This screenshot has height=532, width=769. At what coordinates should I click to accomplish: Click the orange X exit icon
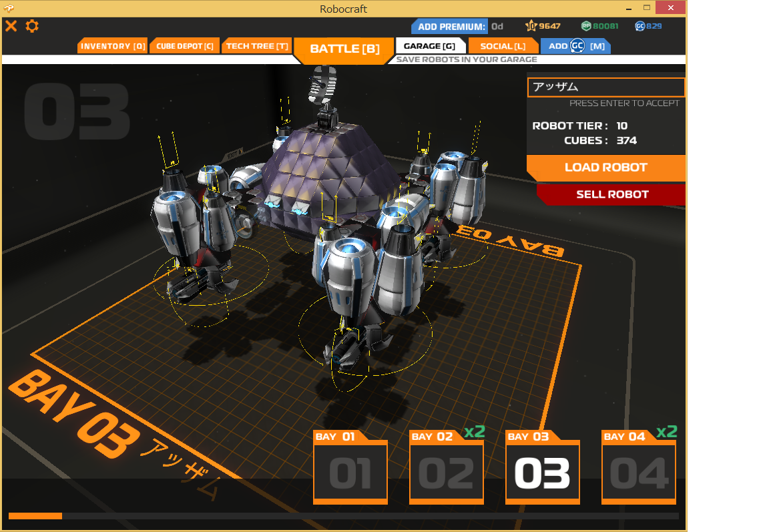11,26
